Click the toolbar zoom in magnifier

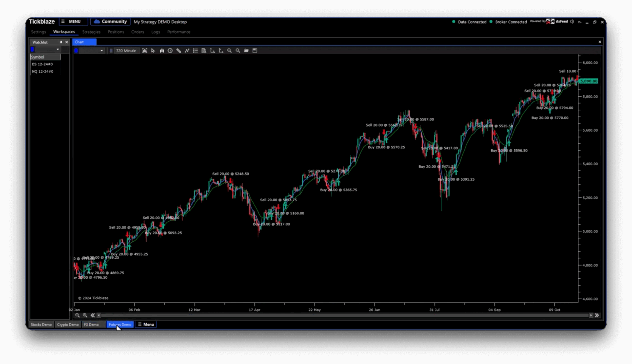coord(229,51)
